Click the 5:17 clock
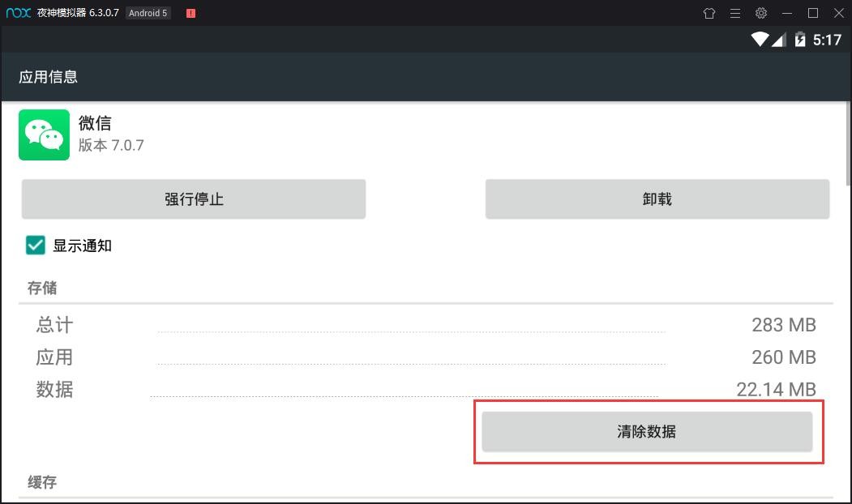Viewport: 852px width, 504px height. pos(827,40)
